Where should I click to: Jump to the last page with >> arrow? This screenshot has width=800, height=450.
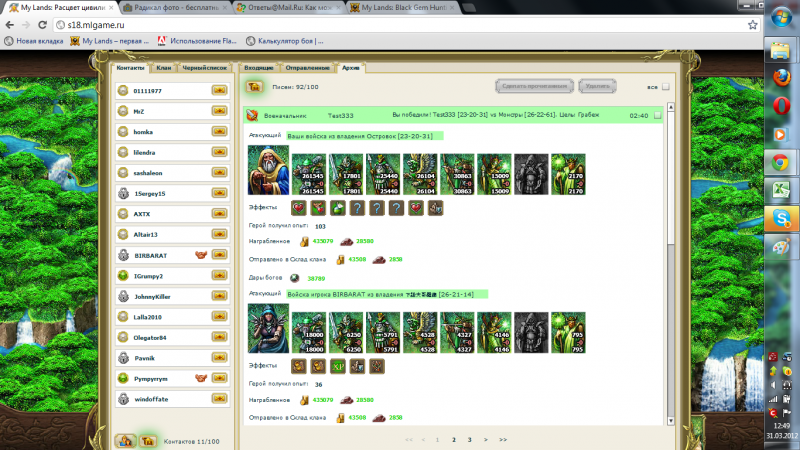coord(503,439)
